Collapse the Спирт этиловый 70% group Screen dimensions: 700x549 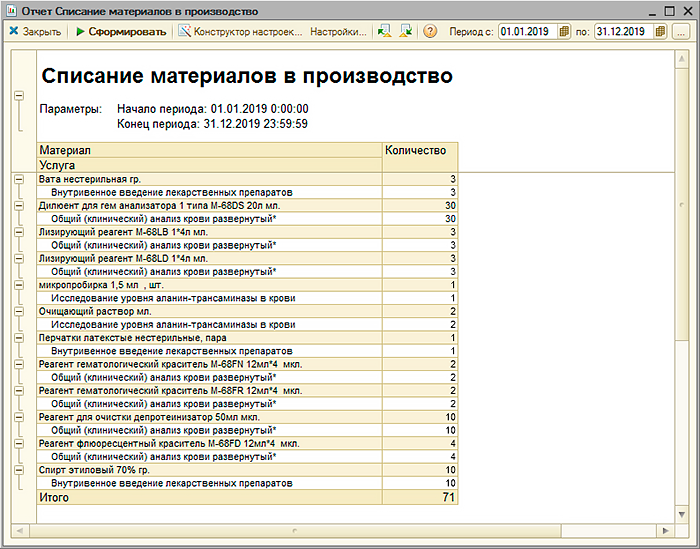pyautogui.click(x=18, y=469)
